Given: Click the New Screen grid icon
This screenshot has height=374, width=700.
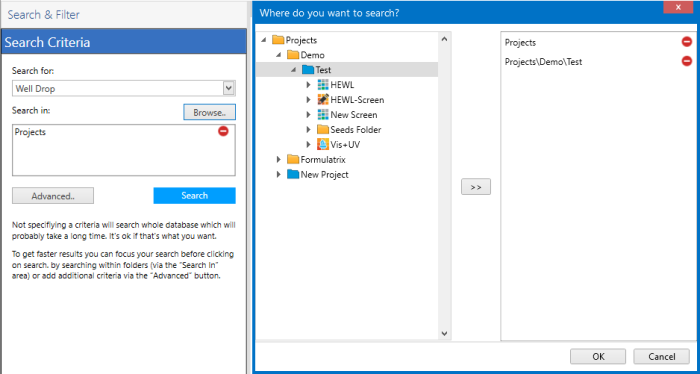Looking at the screenshot, I should point(323,115).
